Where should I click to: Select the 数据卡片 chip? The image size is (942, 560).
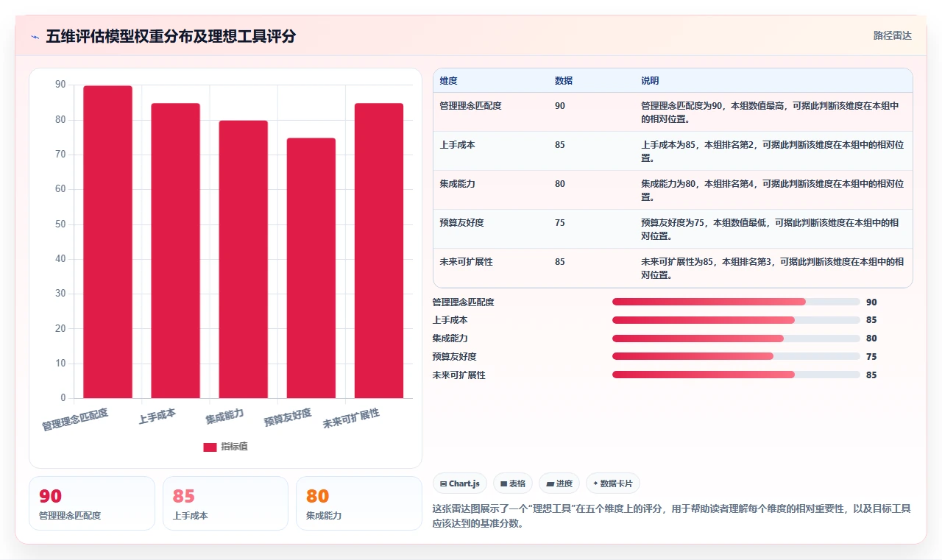613,483
